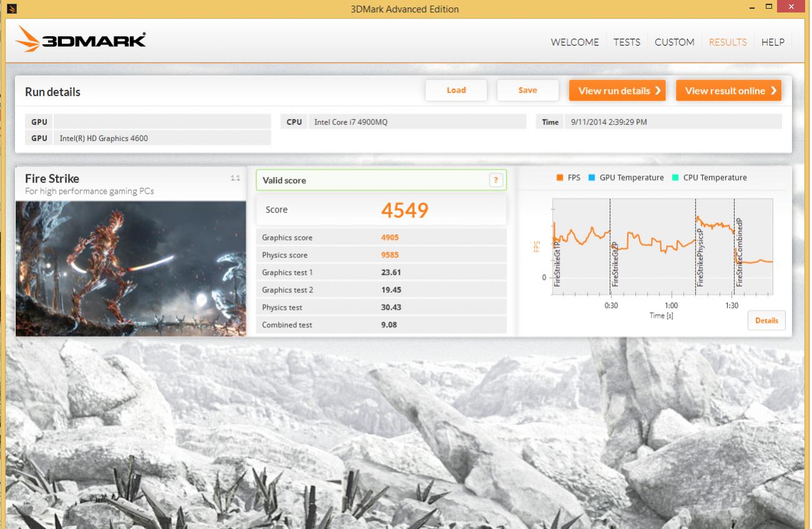Click the FPS legend label
The height and width of the screenshot is (529, 812).
[x=574, y=178]
